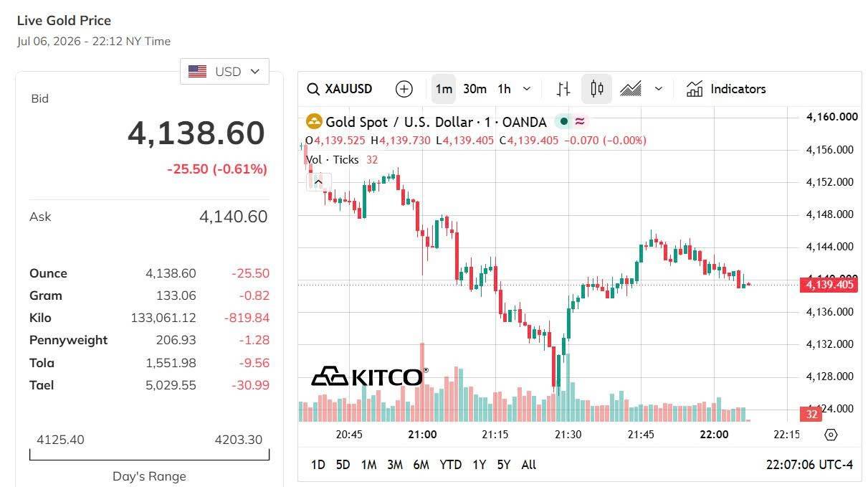Open the USD currency dropdown
The image size is (868, 487).
224,72
